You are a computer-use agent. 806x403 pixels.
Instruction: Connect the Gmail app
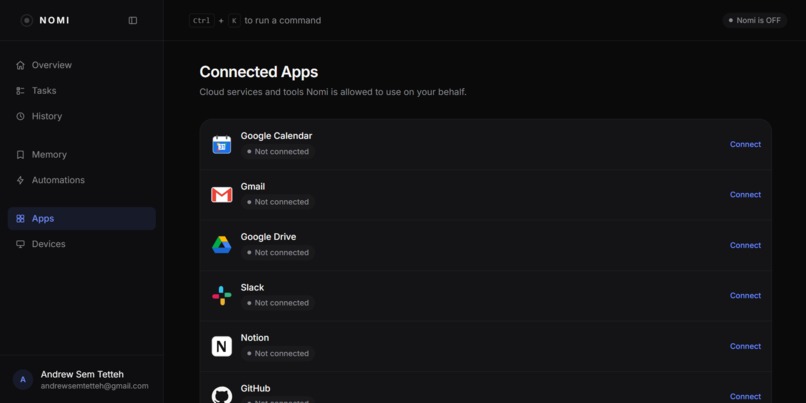pos(745,195)
